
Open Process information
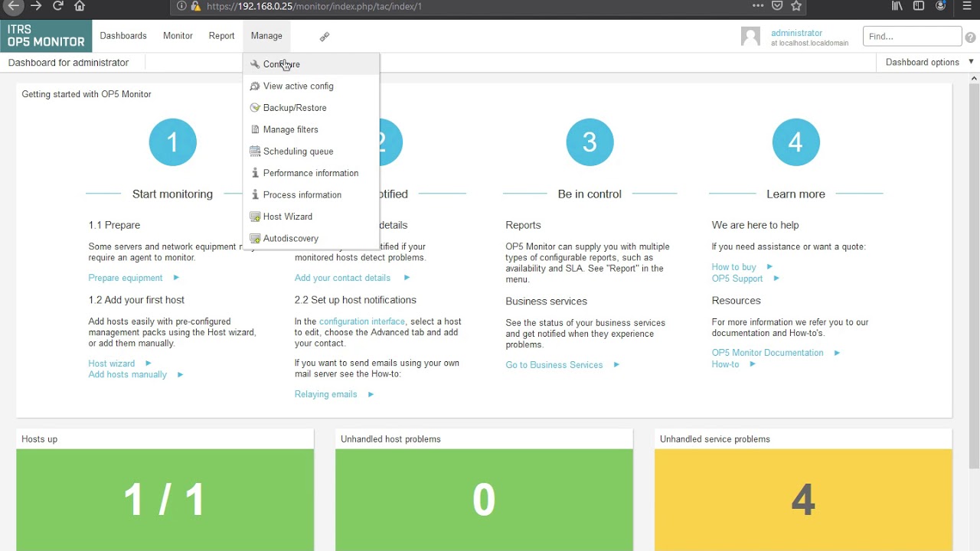coord(311,194)
